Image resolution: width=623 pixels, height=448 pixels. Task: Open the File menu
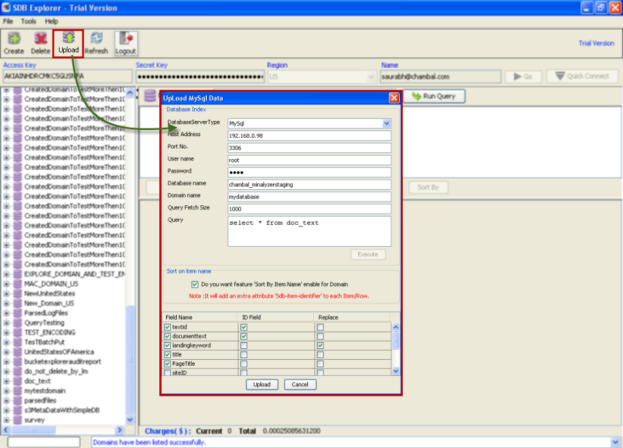[8, 21]
